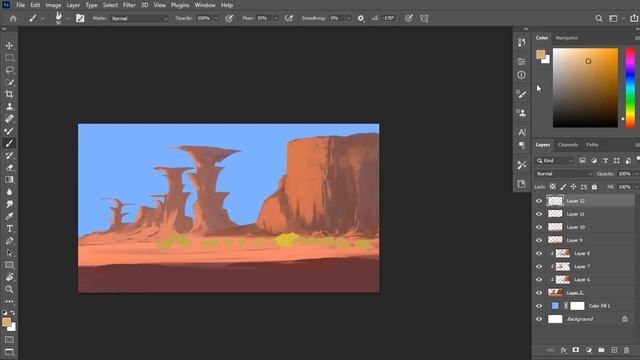Open the brush Mode dropdown
The image size is (640, 360).
tap(139, 18)
